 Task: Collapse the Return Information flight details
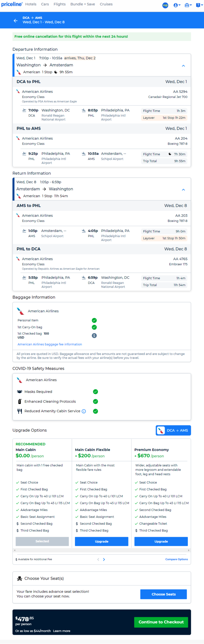coord(183,190)
